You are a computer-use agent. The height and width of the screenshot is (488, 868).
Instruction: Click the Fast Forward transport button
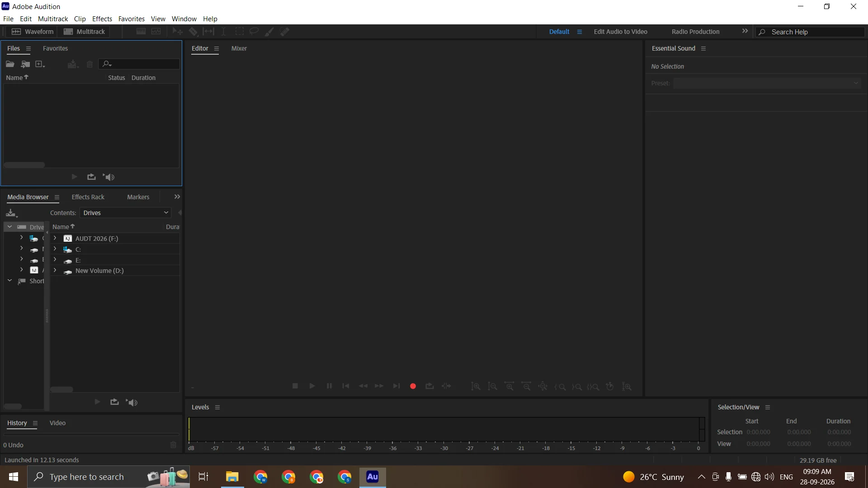[x=379, y=386]
